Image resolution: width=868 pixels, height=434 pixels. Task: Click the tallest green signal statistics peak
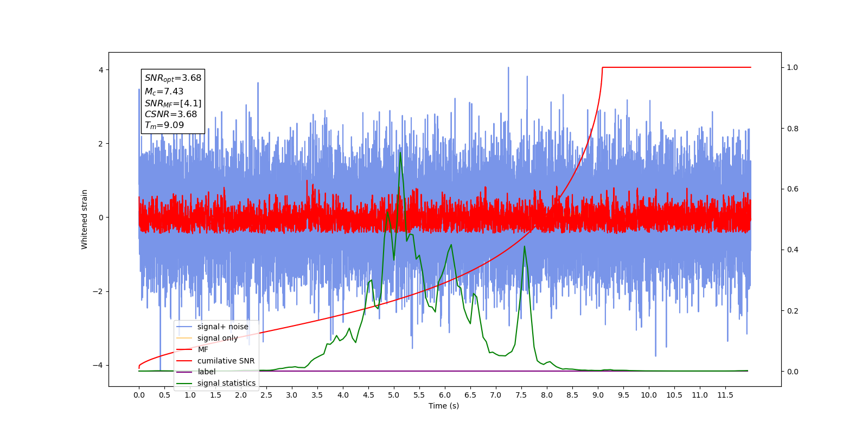pos(400,153)
